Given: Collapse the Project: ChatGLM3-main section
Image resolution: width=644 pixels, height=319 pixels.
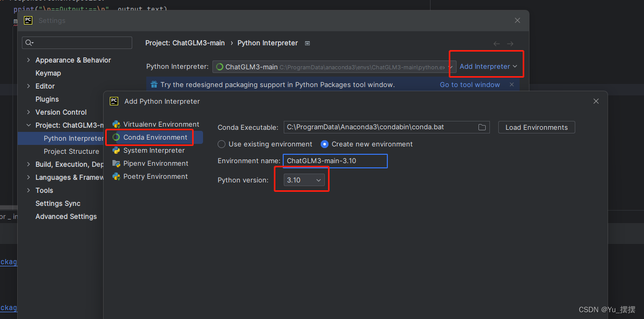Looking at the screenshot, I should (28, 125).
